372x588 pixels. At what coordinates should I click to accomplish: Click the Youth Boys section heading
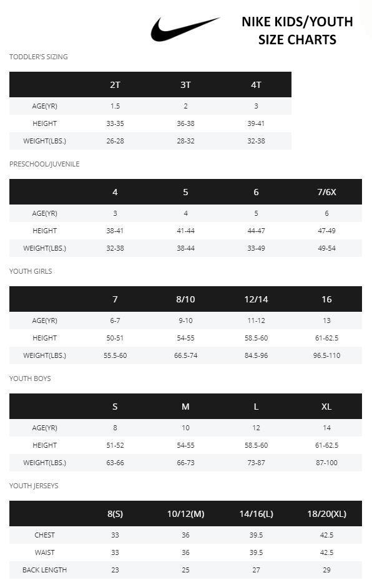[x=30, y=378]
